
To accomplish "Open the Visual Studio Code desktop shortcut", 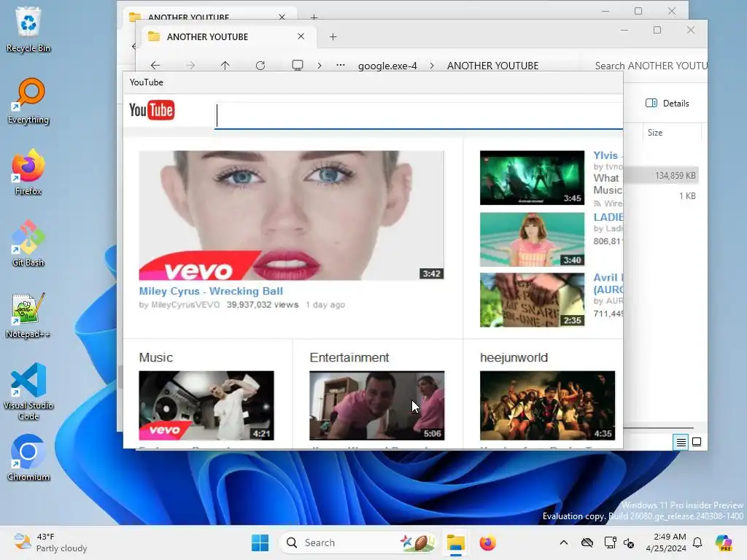I will [x=28, y=392].
